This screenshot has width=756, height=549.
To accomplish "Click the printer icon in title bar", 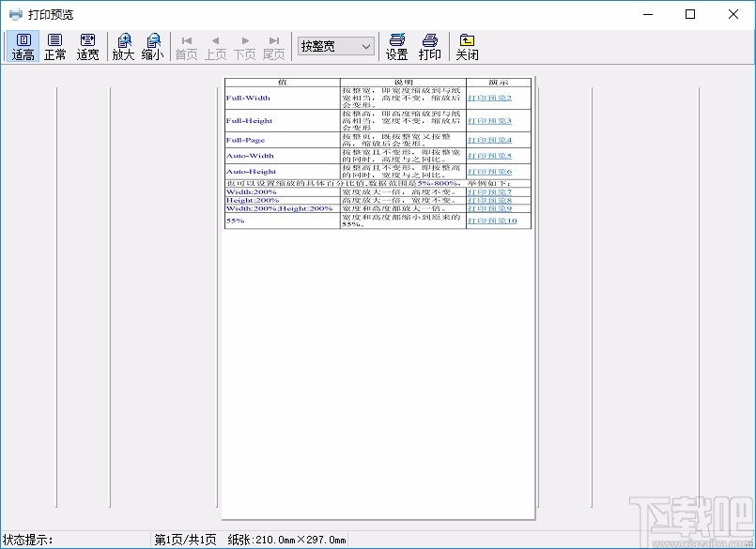I will 15,14.
